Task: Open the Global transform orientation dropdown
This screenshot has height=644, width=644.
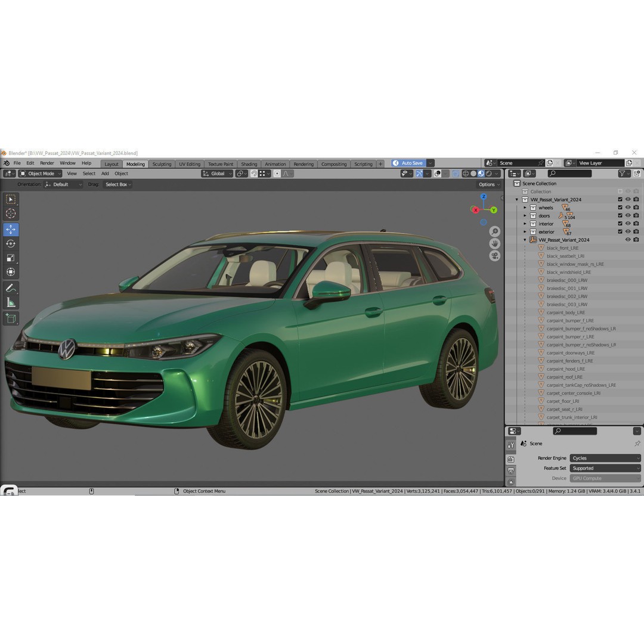Action: tap(217, 174)
